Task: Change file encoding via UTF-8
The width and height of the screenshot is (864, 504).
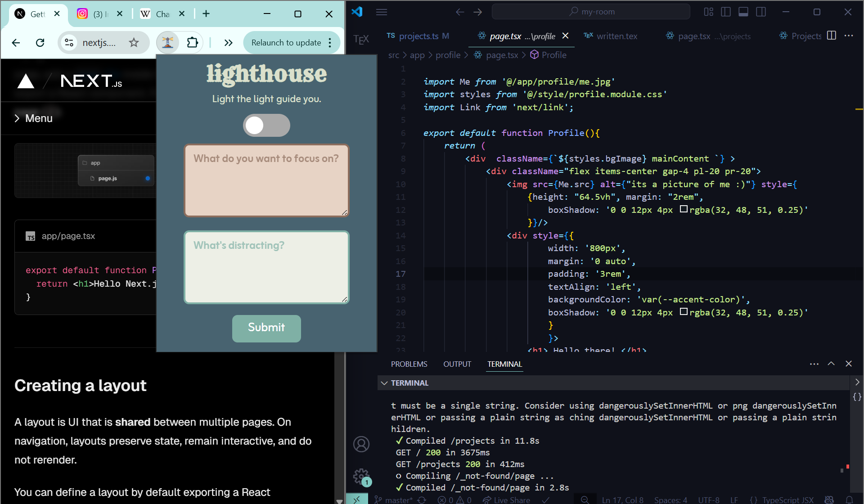Action: click(x=708, y=500)
